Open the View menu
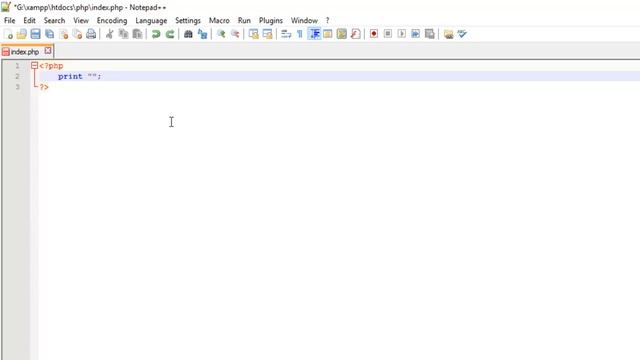This screenshot has width=640, height=360. click(81, 20)
